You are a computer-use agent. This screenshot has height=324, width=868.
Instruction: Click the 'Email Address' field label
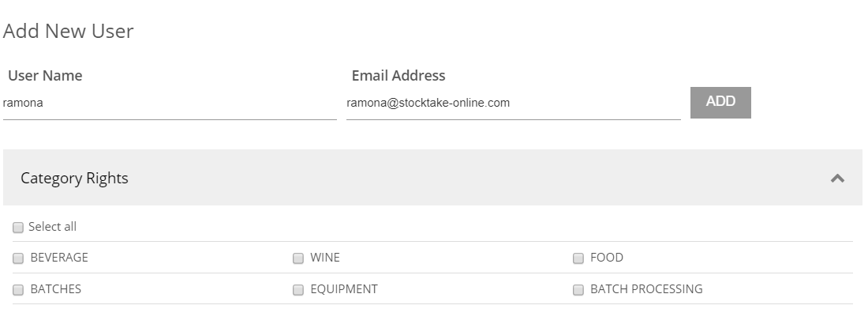[398, 76]
